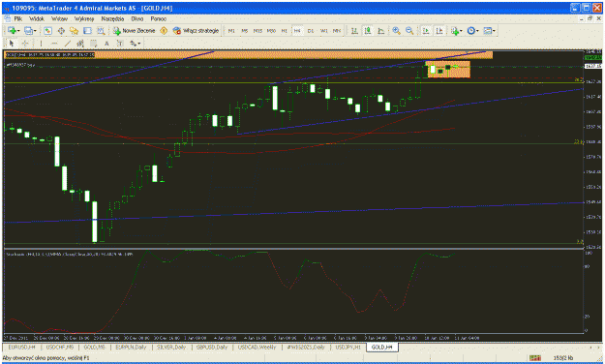The width and height of the screenshot is (605, 364).
Task: Expand the profiles dropdown arrow
Action: [35, 31]
